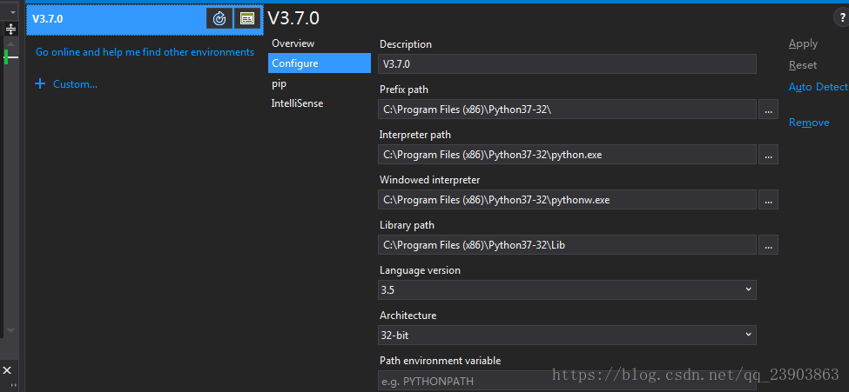Click plus icon next to Custom
This screenshot has height=392, width=849.
click(40, 84)
